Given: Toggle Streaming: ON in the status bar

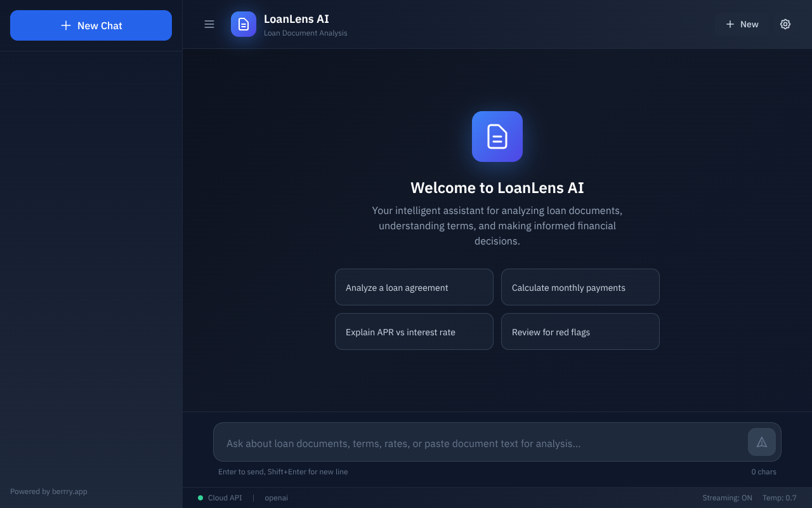Looking at the screenshot, I should tap(727, 498).
